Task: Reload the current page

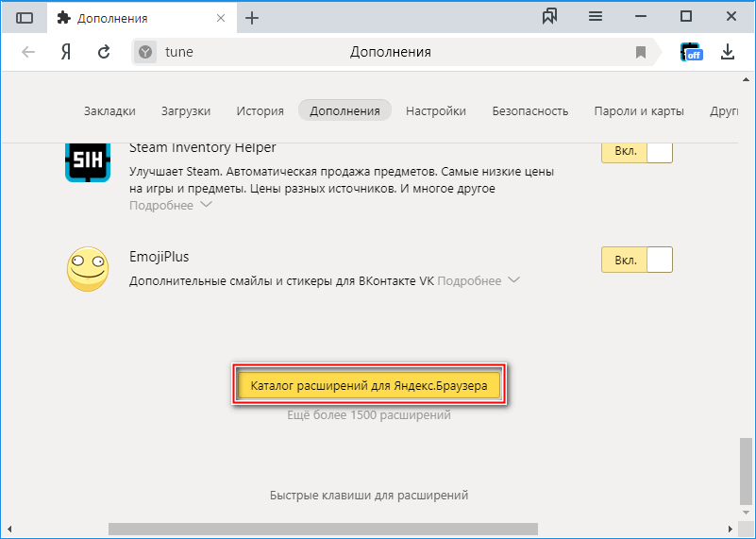Action: pos(104,52)
